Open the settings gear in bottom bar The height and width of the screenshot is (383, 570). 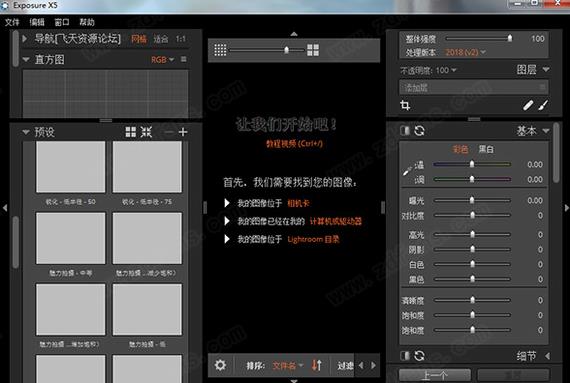click(x=220, y=365)
